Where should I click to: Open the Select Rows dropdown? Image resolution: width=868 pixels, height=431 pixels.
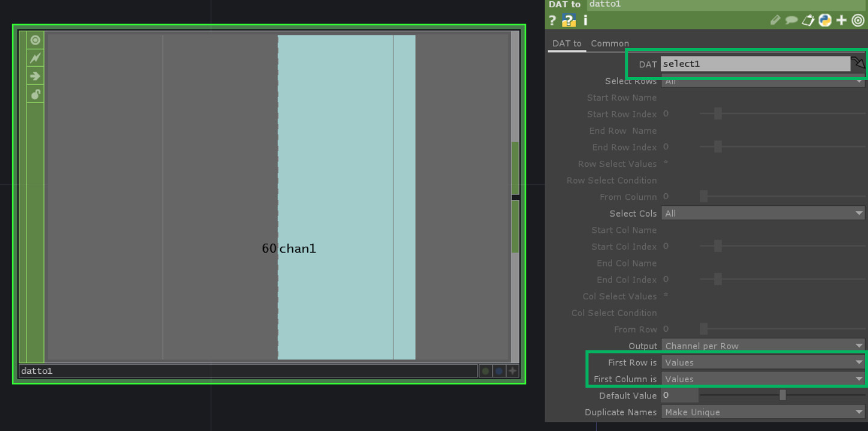click(763, 81)
